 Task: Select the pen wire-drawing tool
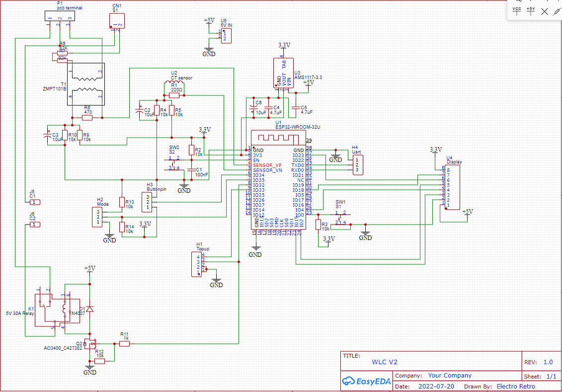(x=558, y=12)
